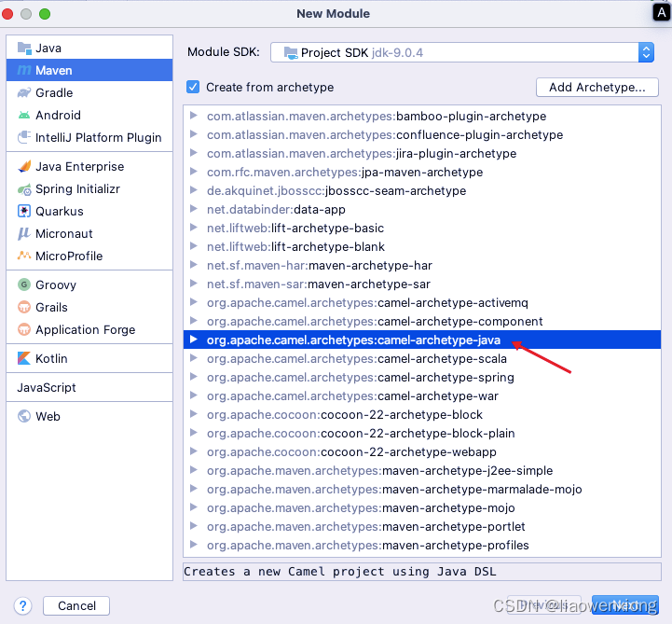This screenshot has height=624, width=672.
Task: Expand camel-archetype-scala entry
Action: (194, 358)
